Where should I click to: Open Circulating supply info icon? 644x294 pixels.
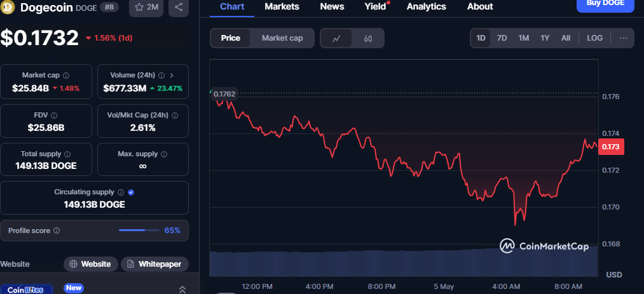(121, 192)
